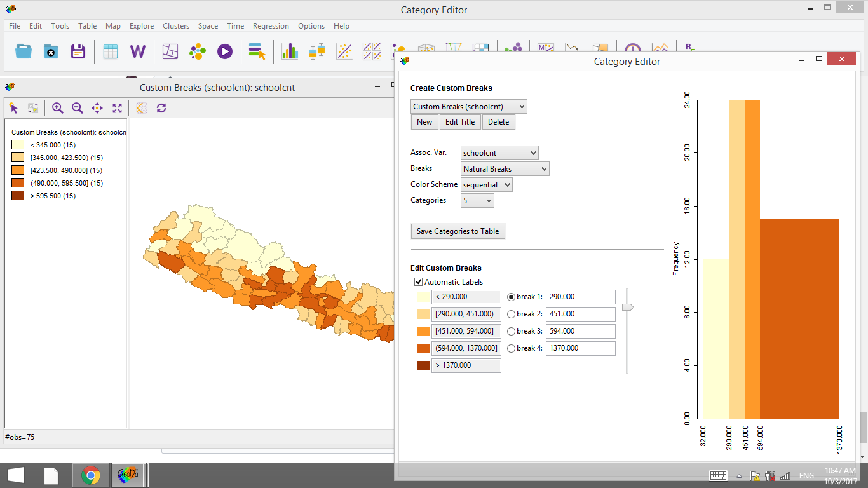Activate the Pan tool in the map toolbar

click(x=97, y=108)
